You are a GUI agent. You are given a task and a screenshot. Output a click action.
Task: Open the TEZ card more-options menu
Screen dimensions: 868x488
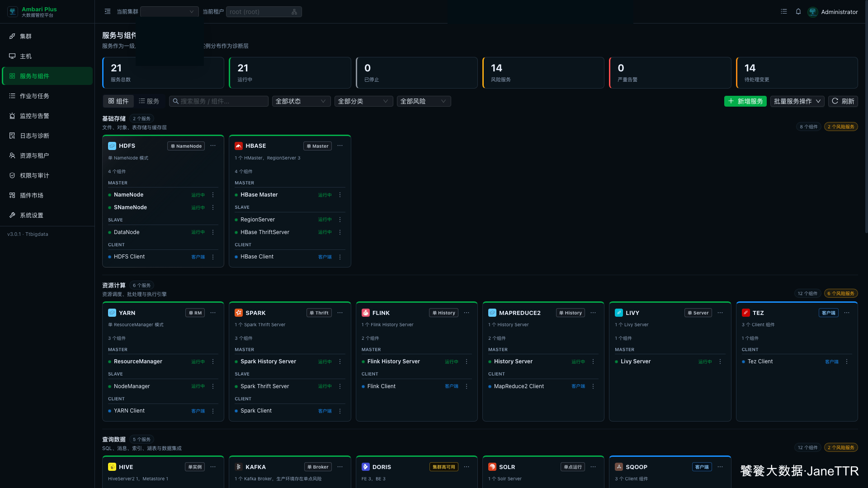(847, 313)
